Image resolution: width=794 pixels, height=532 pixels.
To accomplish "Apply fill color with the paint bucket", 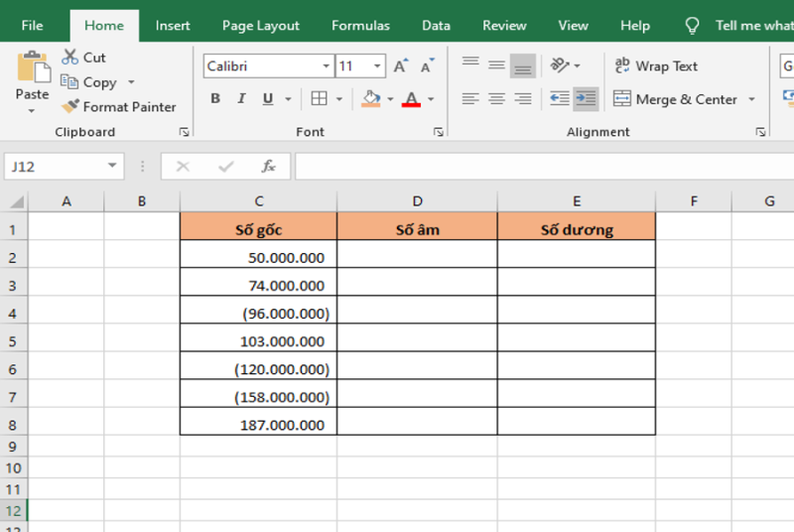I will (371, 98).
